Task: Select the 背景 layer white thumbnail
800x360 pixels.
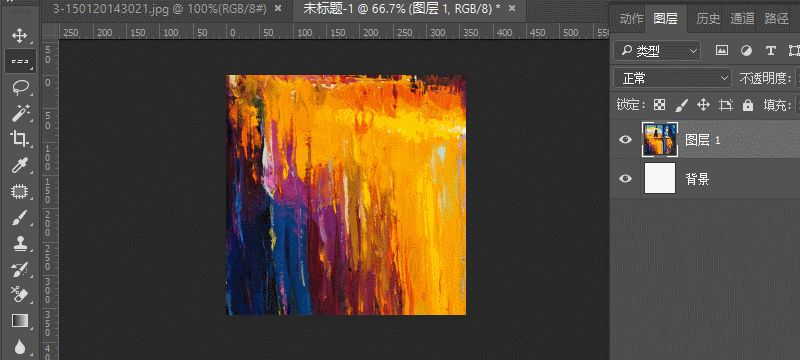Action: coord(660,178)
